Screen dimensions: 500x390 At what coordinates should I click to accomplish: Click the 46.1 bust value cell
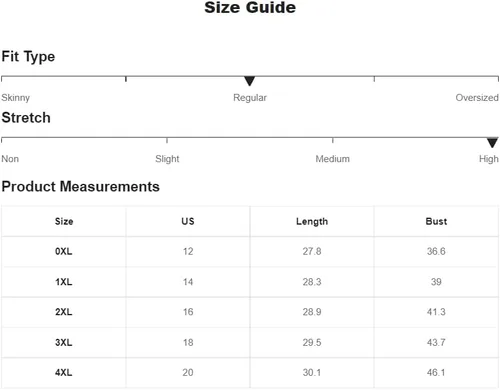pyautogui.click(x=436, y=373)
